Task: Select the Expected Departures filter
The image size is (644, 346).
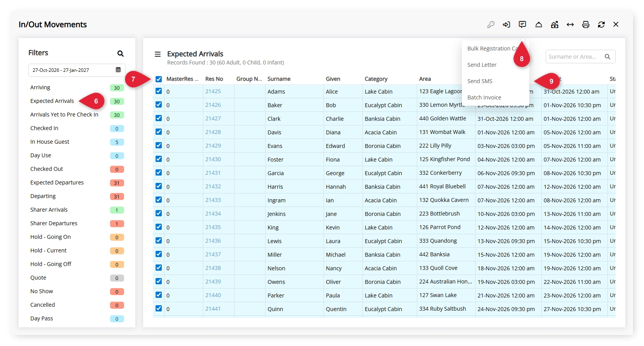Action: [57, 183]
